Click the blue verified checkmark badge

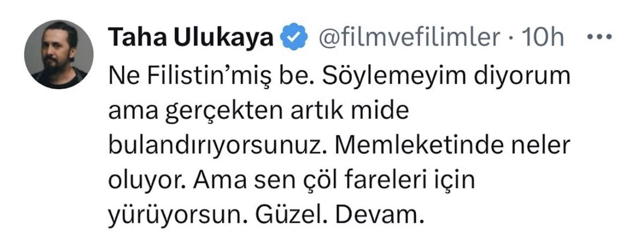point(295,38)
